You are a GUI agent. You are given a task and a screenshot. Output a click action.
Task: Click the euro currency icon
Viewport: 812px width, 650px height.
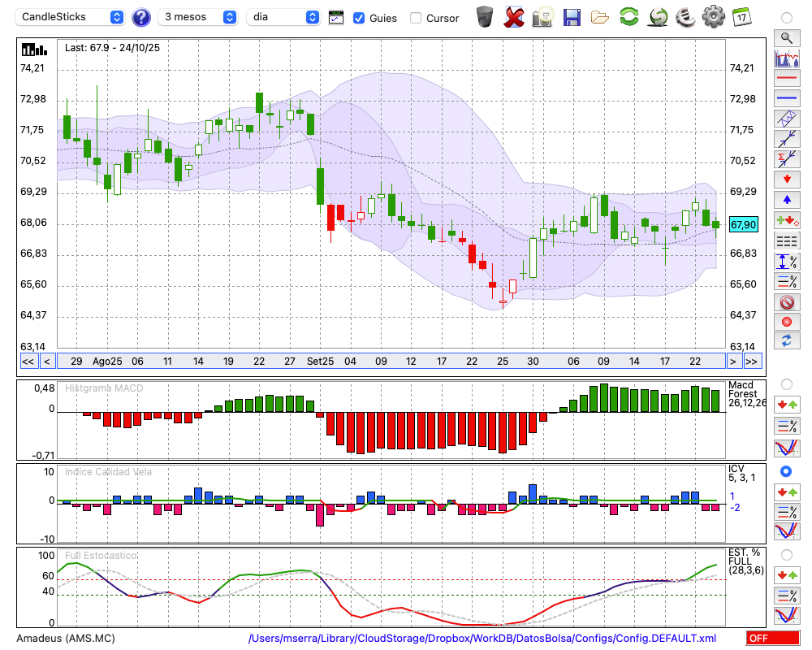click(x=685, y=17)
